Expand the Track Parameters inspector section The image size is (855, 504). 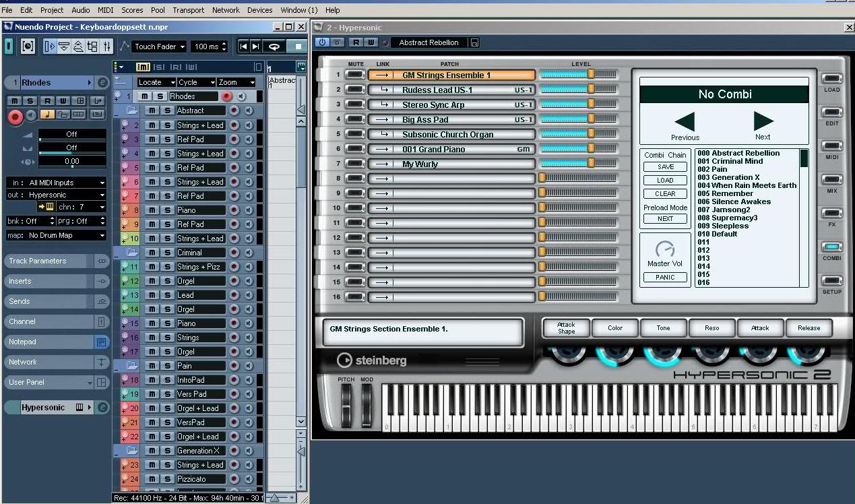click(x=57, y=261)
